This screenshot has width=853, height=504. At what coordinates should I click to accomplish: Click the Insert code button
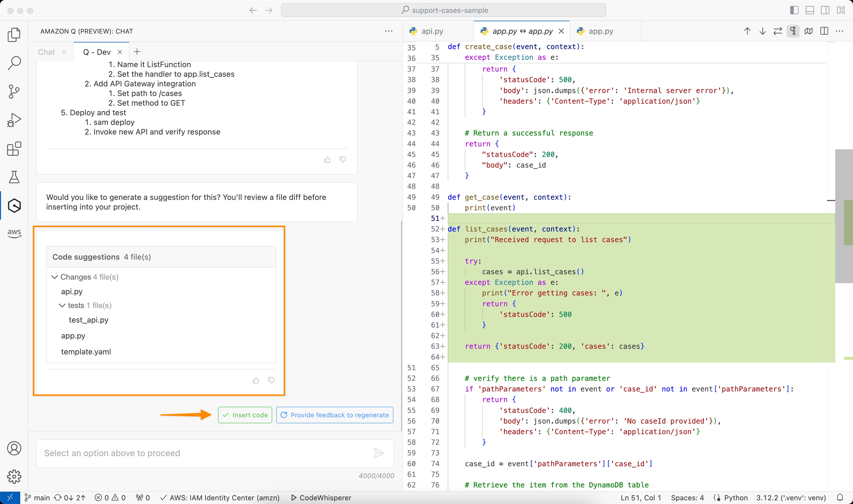pyautogui.click(x=245, y=415)
